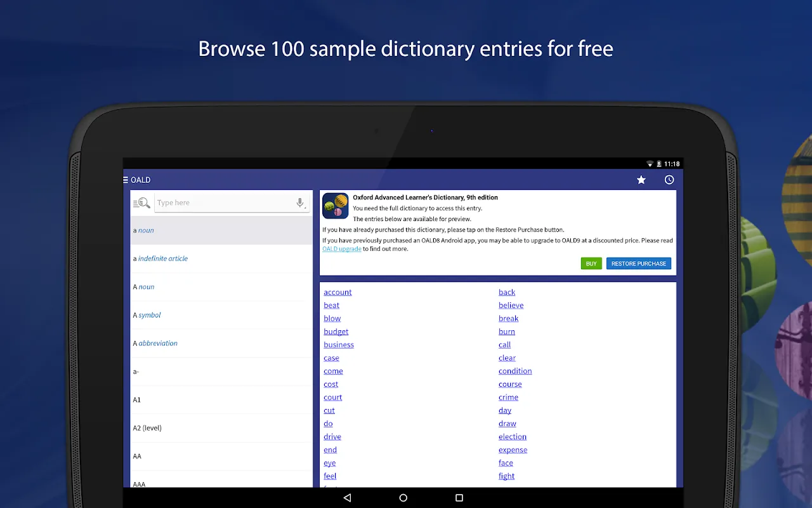Open the 'fight' sample entry
The height and width of the screenshot is (508, 812).
(507, 476)
